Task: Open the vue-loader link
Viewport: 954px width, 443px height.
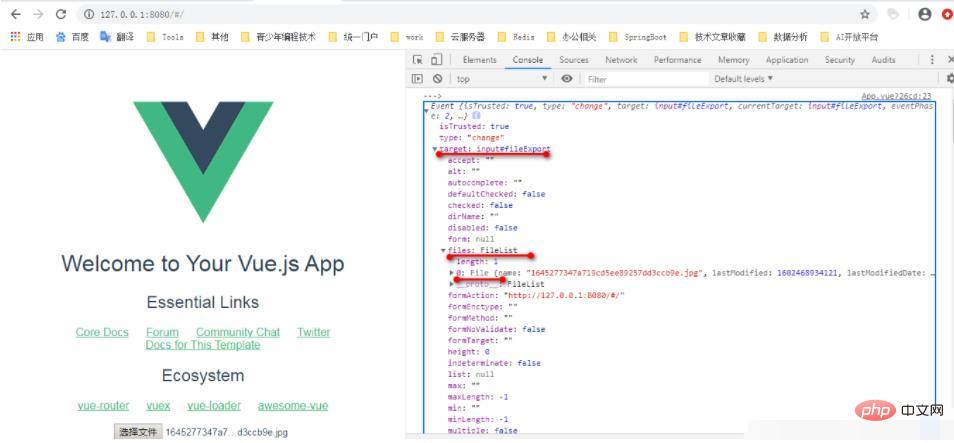Action: (x=214, y=406)
